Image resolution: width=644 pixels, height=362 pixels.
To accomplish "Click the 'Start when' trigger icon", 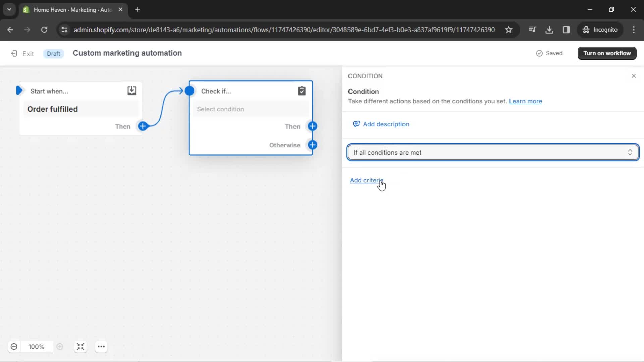I will [19, 91].
